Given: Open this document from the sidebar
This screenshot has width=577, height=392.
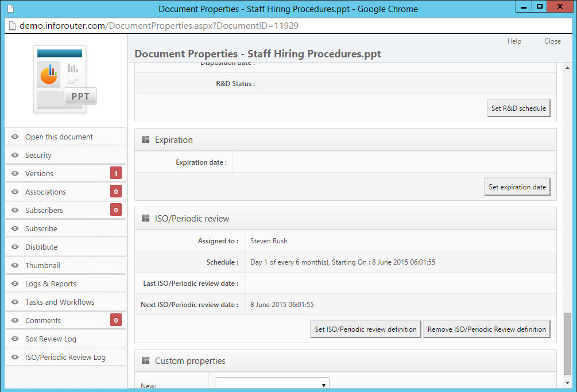Looking at the screenshot, I should pyautogui.click(x=65, y=137).
